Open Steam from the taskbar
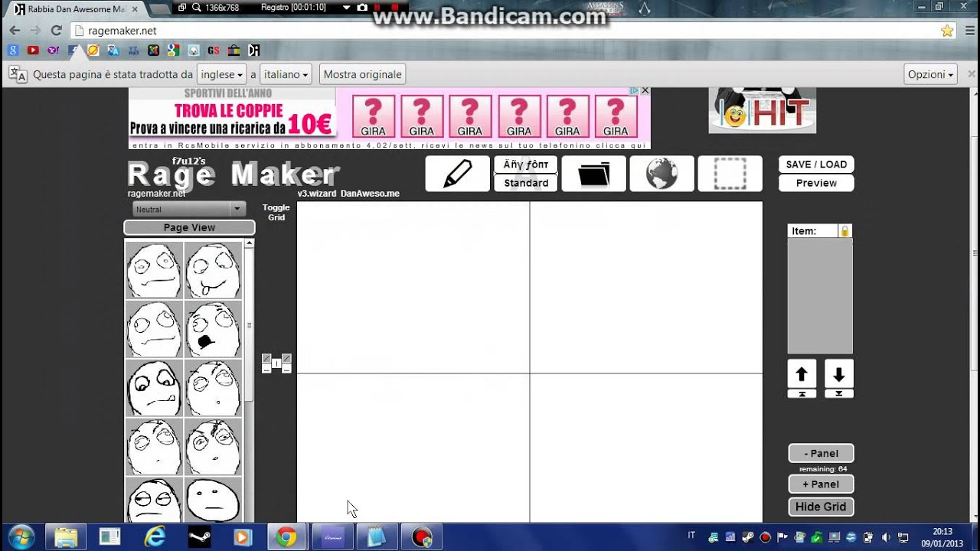 point(198,537)
